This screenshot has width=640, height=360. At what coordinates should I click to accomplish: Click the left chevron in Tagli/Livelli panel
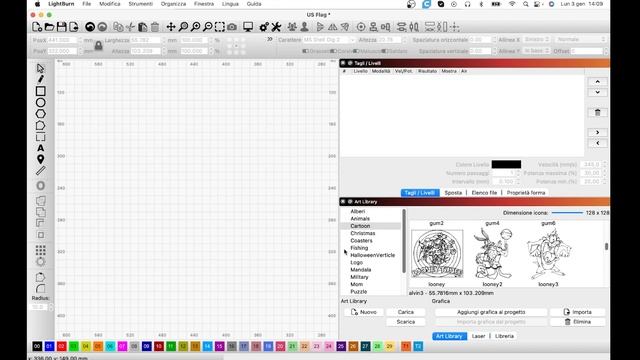[598, 143]
